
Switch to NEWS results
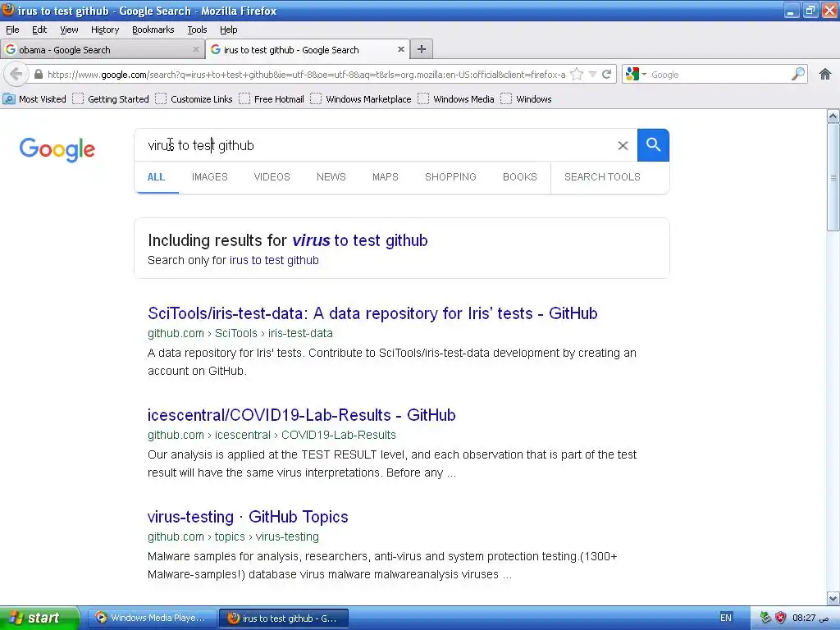331,177
